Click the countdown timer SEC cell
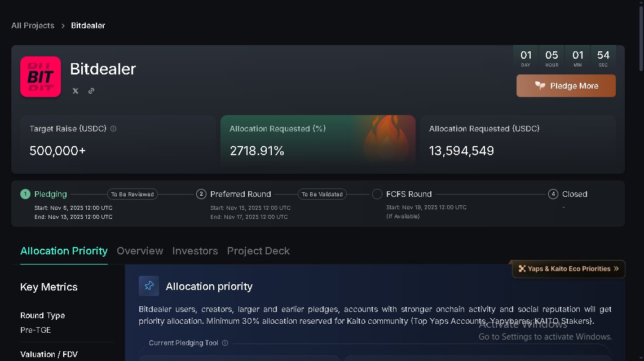This screenshot has height=361, width=644. point(603,58)
